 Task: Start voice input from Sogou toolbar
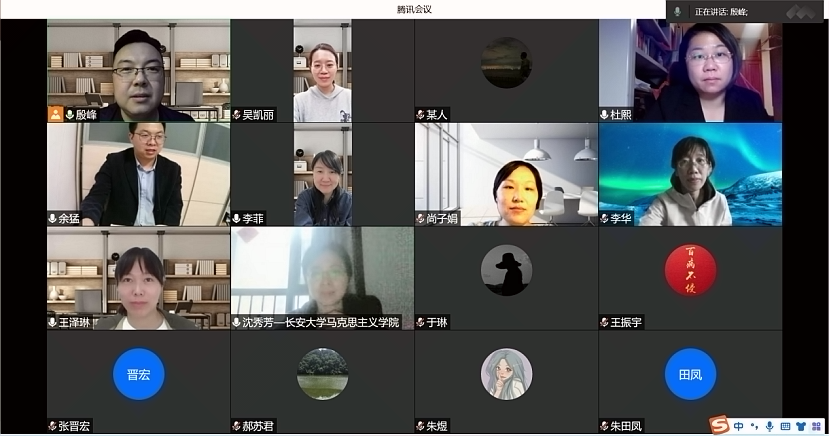[769, 426]
